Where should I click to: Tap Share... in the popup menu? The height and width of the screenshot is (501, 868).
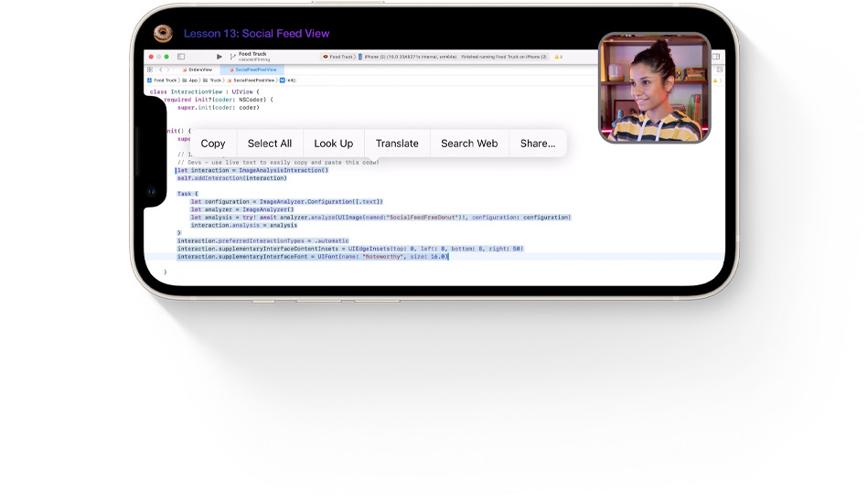pos(538,144)
